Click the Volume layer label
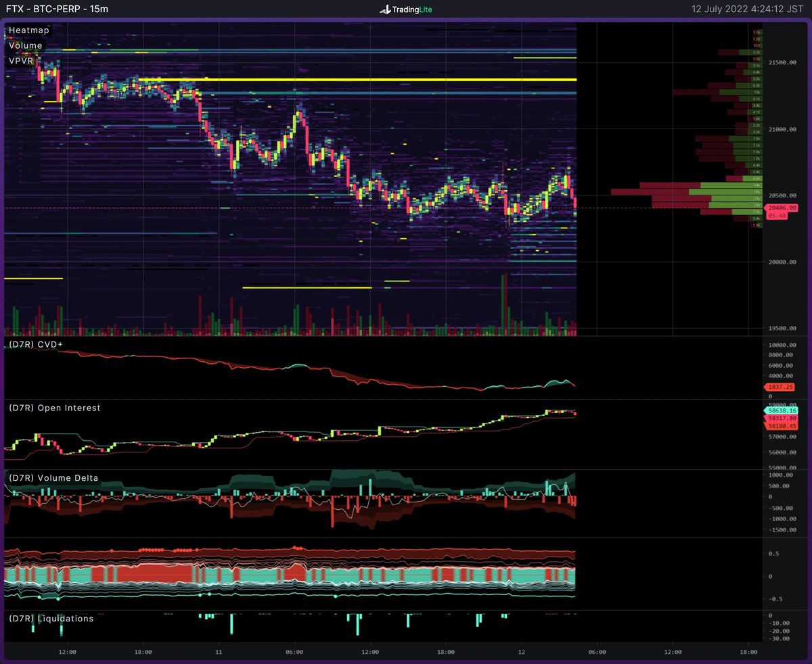The width and height of the screenshot is (812, 664). tap(26, 46)
